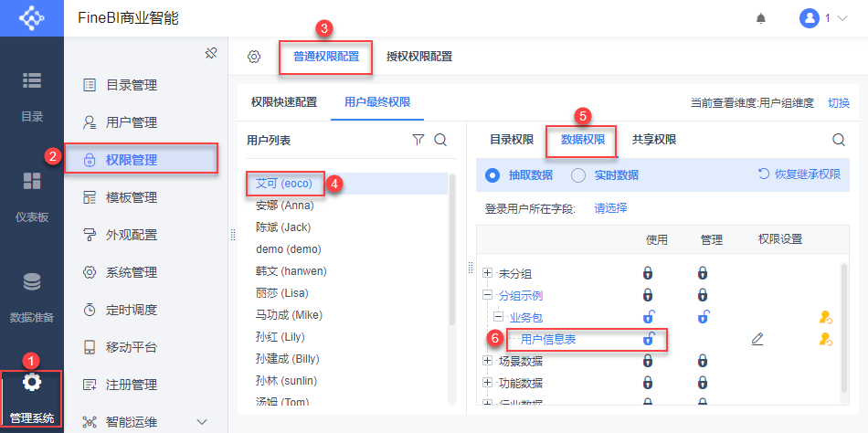Switch to the 共享权限 tab

[654, 140]
